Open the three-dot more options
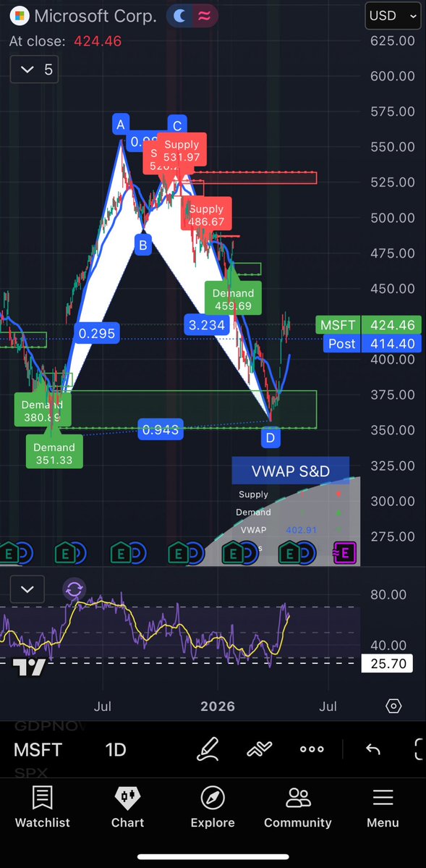The image size is (426, 868). pos(312,749)
